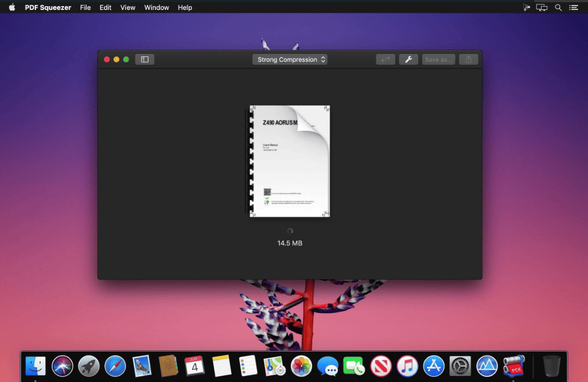Open Maps from the dock
This screenshot has height=382, width=588.
pyautogui.click(x=275, y=366)
